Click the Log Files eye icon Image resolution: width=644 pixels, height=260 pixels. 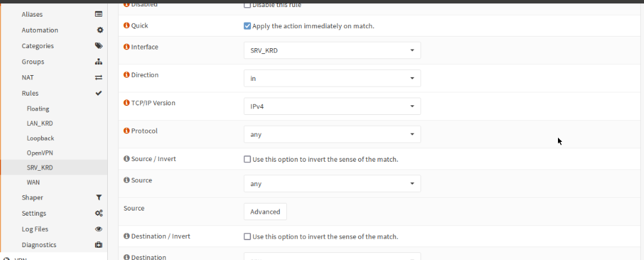click(99, 229)
